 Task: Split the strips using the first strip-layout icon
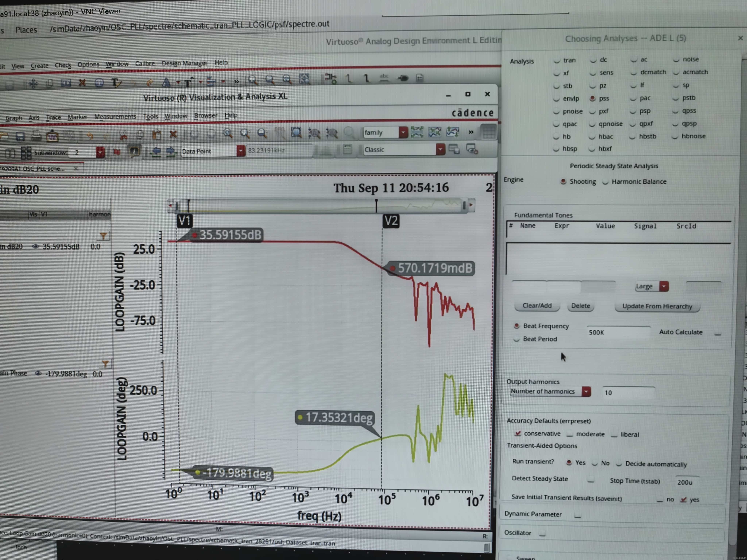[x=417, y=132]
